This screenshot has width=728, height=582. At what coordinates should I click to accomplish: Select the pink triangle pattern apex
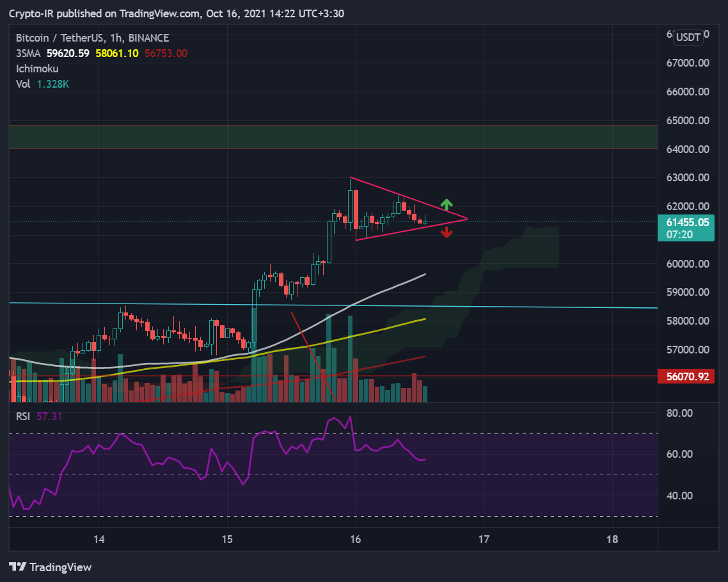point(466,218)
